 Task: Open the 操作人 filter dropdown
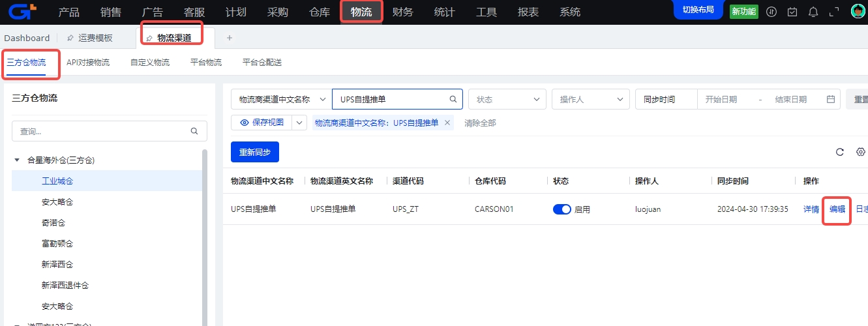[591, 99]
